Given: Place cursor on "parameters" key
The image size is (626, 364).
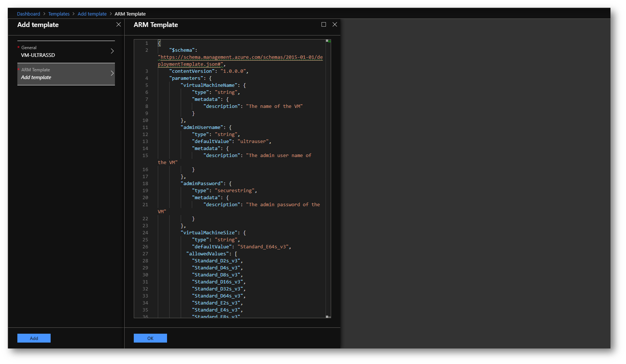Looking at the screenshot, I should click(x=186, y=78).
